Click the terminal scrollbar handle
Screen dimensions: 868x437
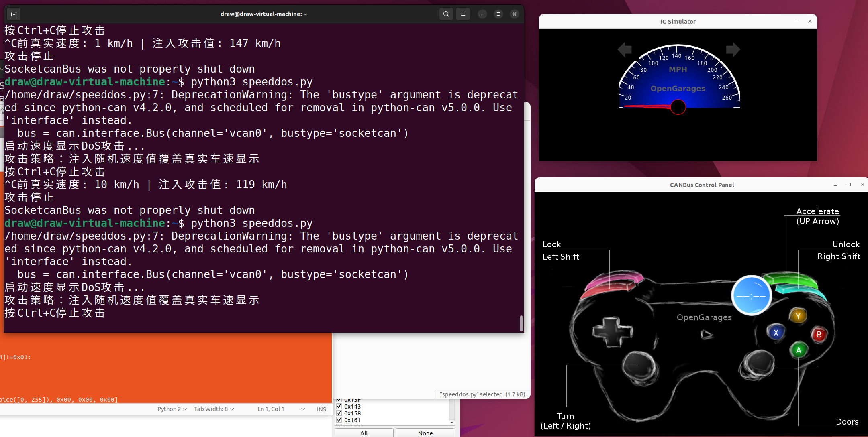click(x=521, y=323)
